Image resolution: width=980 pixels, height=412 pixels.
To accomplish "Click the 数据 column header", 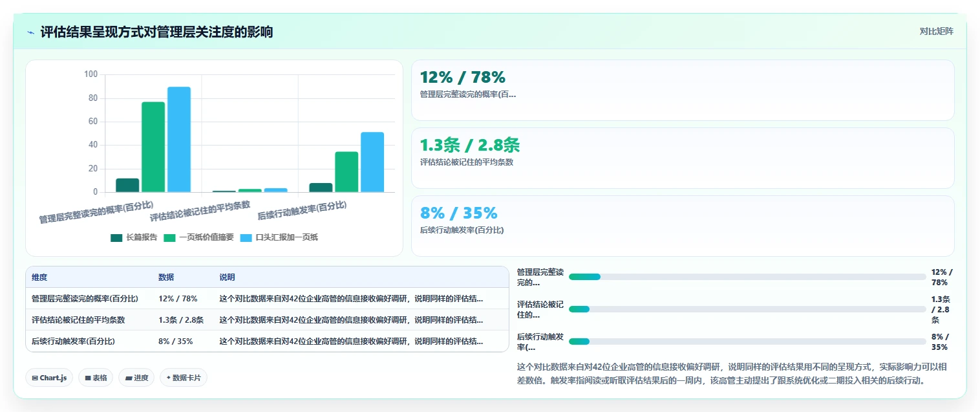I will [166, 277].
